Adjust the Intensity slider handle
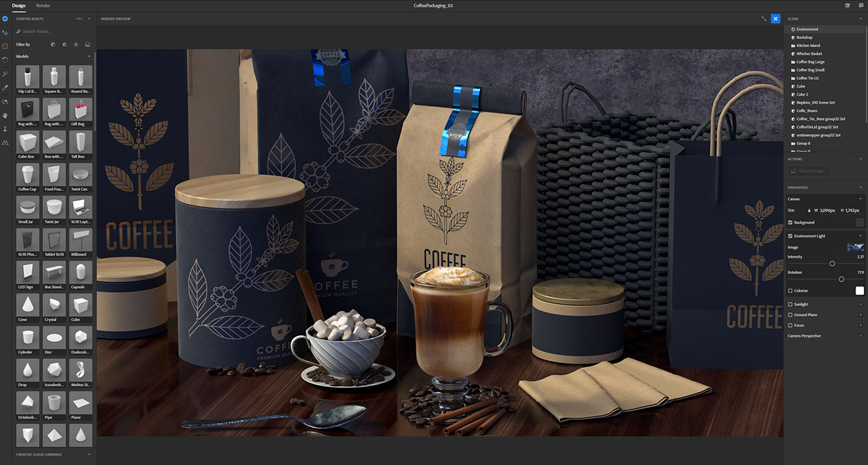Screen dimensions: 868x465 click(x=832, y=264)
